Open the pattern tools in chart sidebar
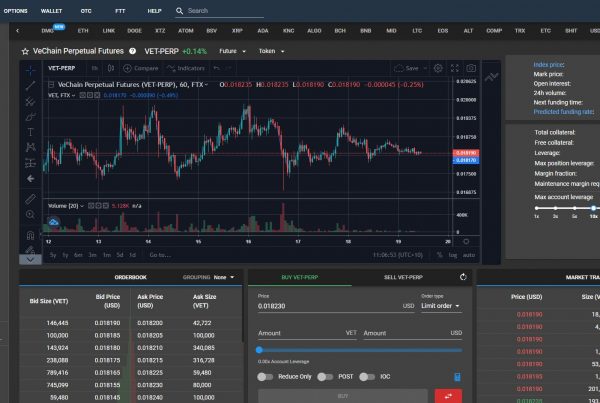The height and width of the screenshot is (403, 600). click(x=30, y=147)
